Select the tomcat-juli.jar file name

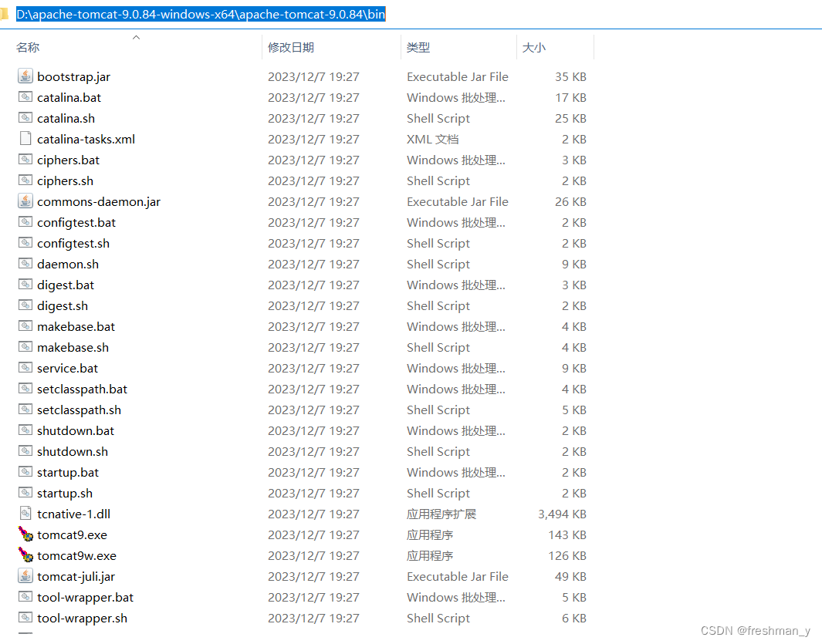[x=76, y=577]
